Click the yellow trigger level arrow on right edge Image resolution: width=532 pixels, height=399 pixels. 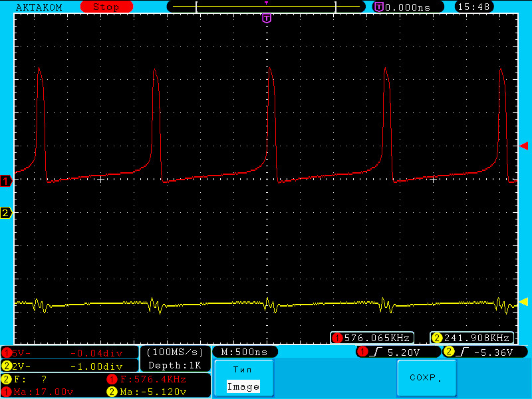pyautogui.click(x=523, y=302)
